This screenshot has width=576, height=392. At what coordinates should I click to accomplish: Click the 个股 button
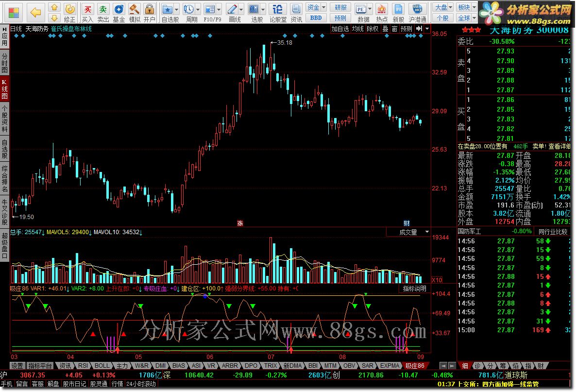442,17
